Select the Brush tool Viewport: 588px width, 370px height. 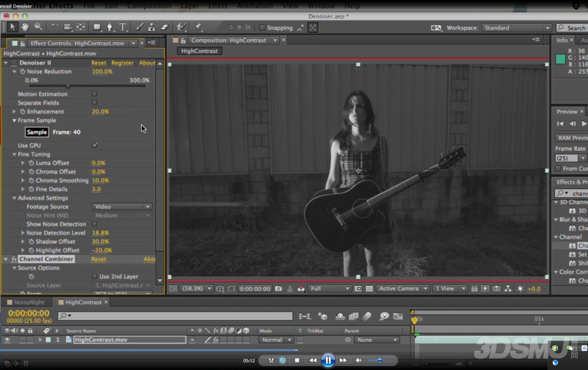(x=140, y=27)
